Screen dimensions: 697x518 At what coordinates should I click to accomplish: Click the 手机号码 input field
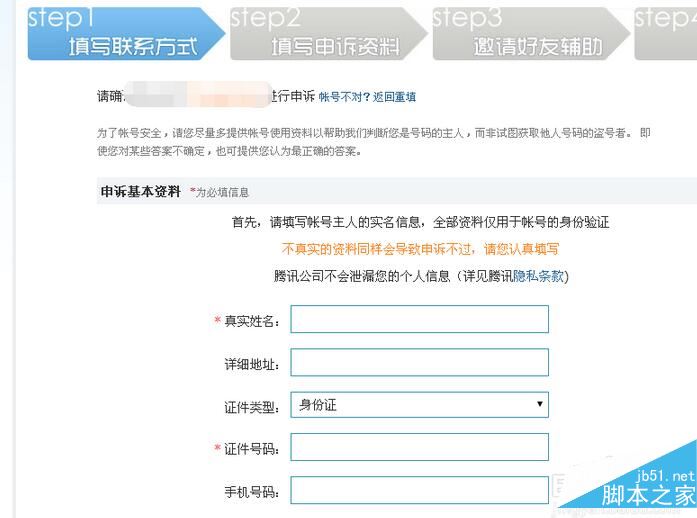coord(419,490)
